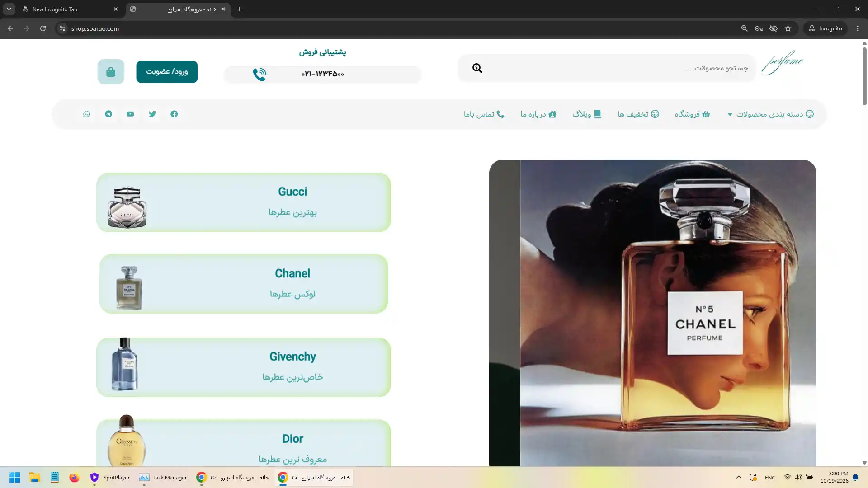Open the YouTube social icon

click(x=130, y=114)
